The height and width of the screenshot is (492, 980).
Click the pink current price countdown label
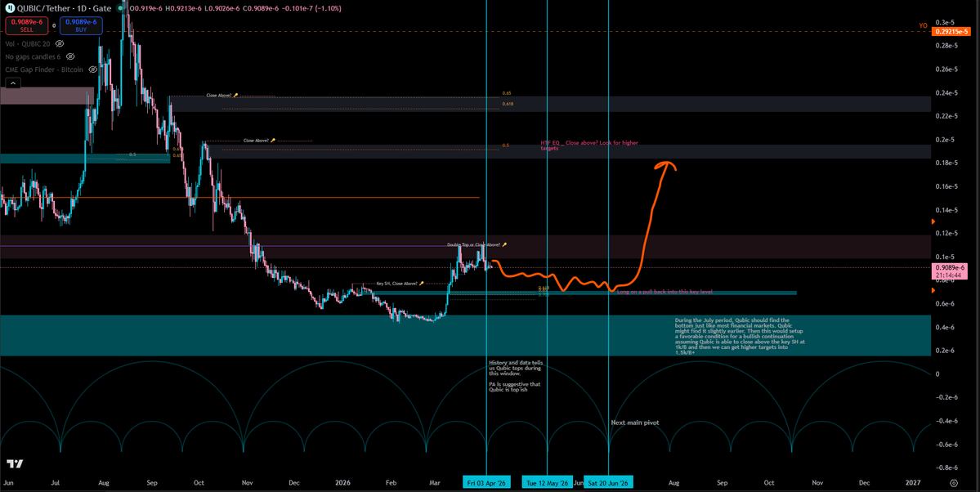(951, 271)
